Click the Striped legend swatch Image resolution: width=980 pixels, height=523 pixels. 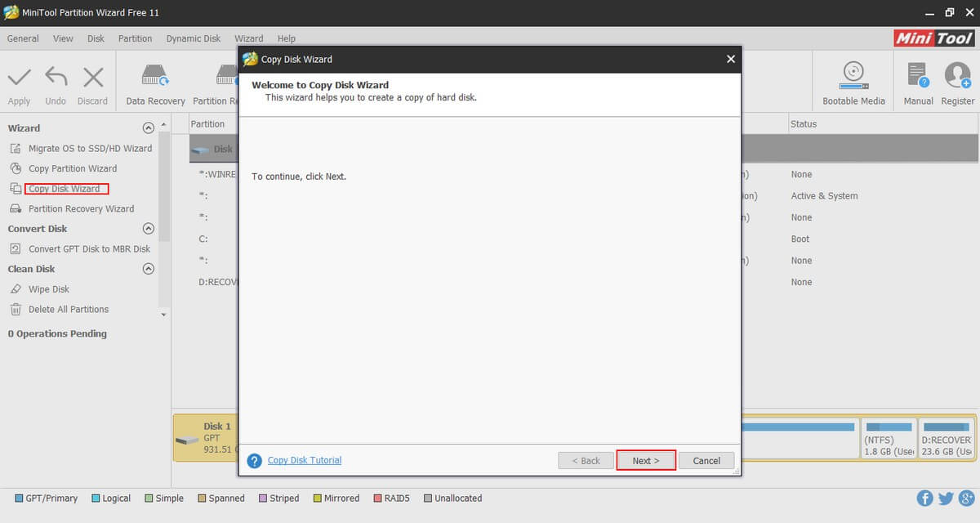coord(263,498)
